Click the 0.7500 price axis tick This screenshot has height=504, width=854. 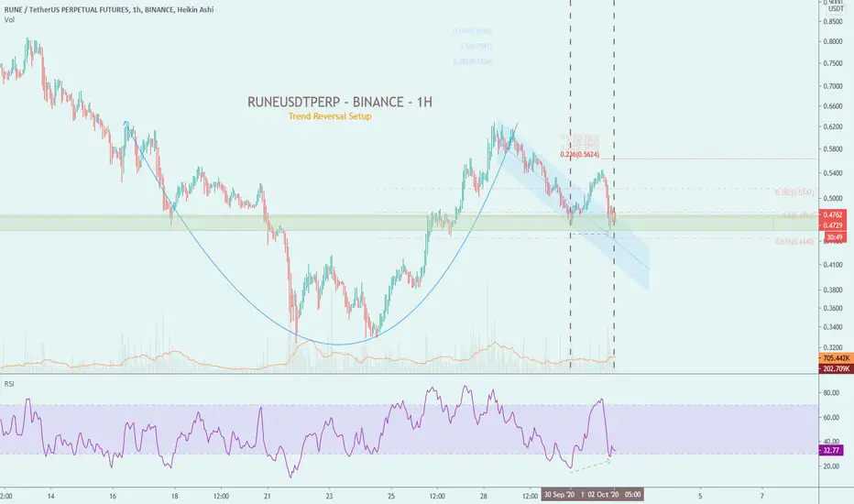pyautogui.click(x=833, y=64)
